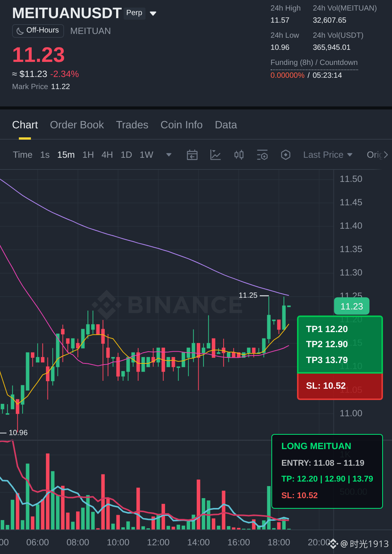Viewport: 392px width, 554px height.
Task: Tap the Off-Hours status badge
Action: point(38,31)
